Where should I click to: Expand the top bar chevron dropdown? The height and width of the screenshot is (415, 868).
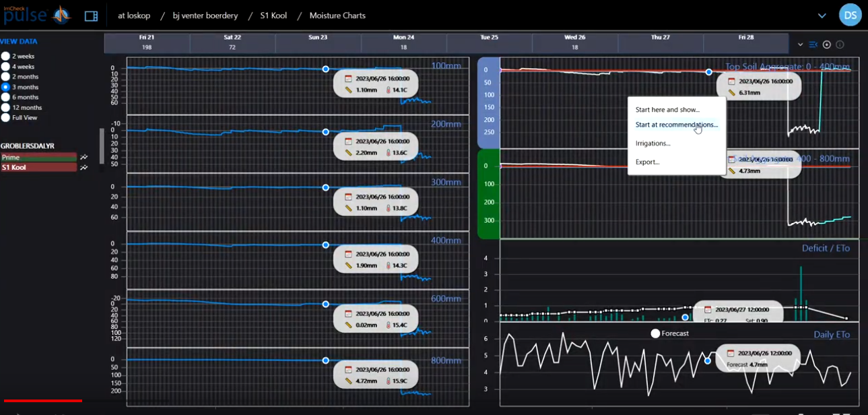pos(822,15)
